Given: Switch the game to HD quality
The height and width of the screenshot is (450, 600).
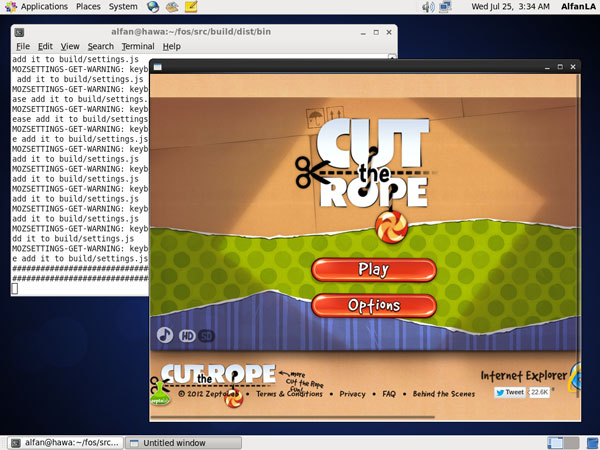Looking at the screenshot, I should pos(187,336).
